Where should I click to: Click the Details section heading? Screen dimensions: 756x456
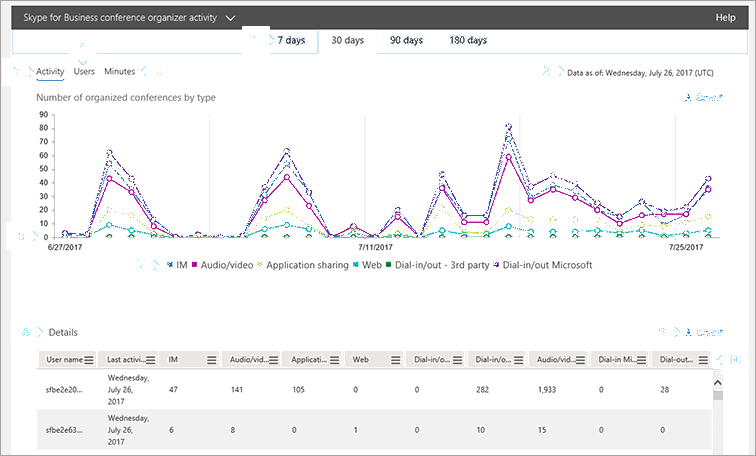tap(63, 333)
